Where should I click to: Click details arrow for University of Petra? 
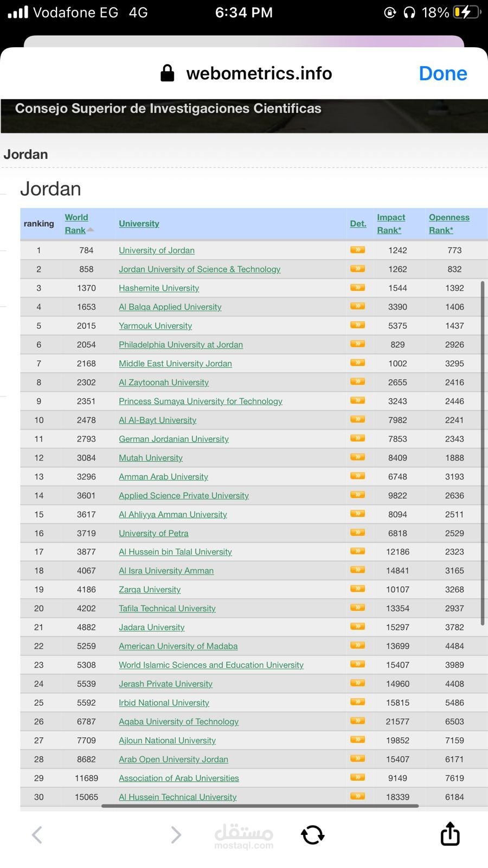coord(357,532)
